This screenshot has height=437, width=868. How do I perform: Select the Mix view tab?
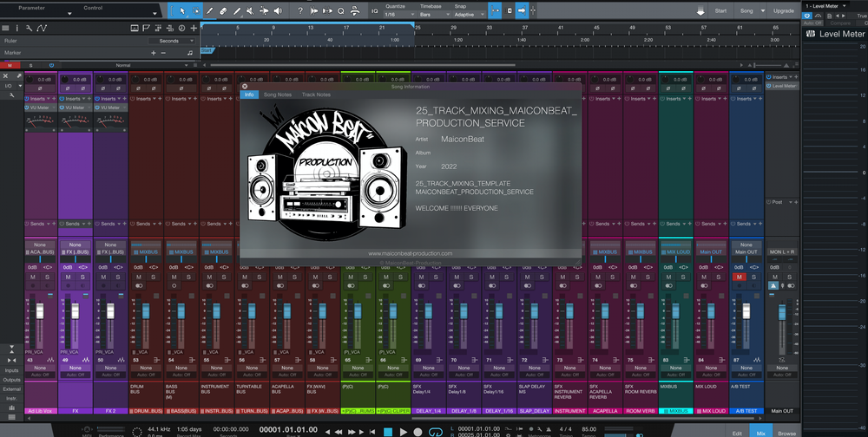[x=760, y=432]
